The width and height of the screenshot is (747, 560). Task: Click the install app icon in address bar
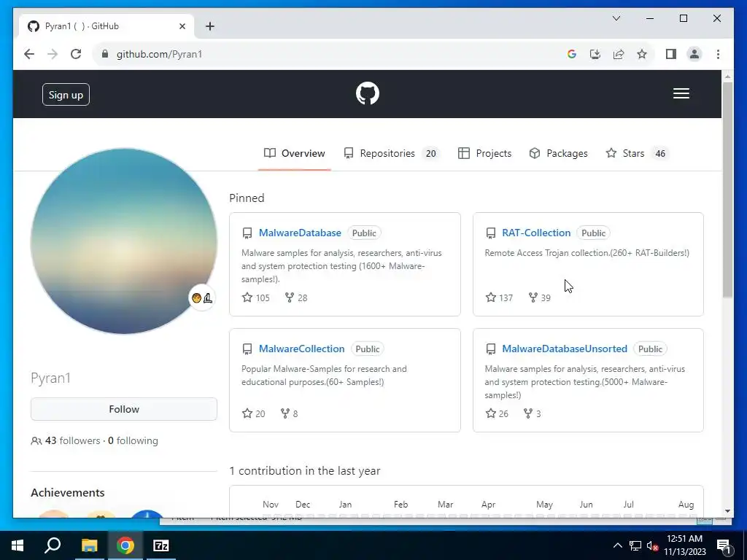click(x=595, y=54)
